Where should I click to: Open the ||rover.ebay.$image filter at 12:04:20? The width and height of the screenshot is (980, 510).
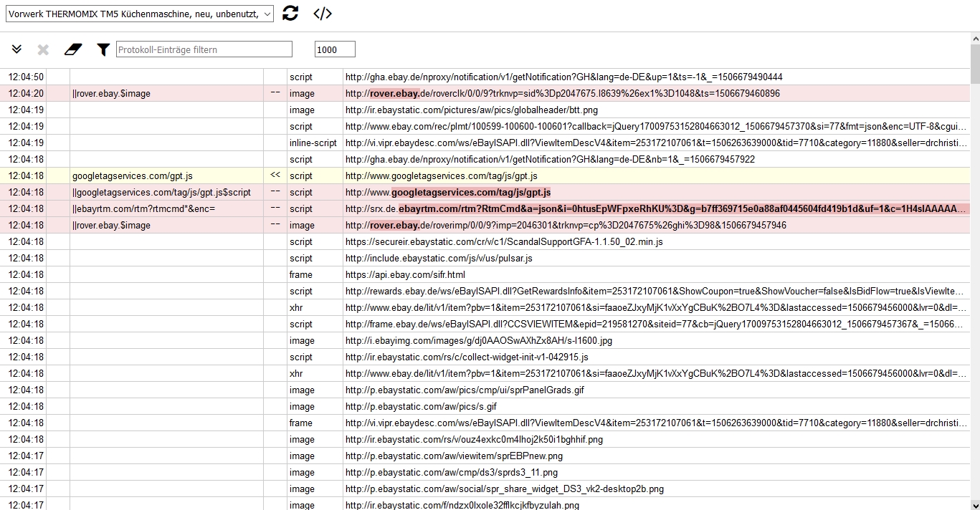111,94
